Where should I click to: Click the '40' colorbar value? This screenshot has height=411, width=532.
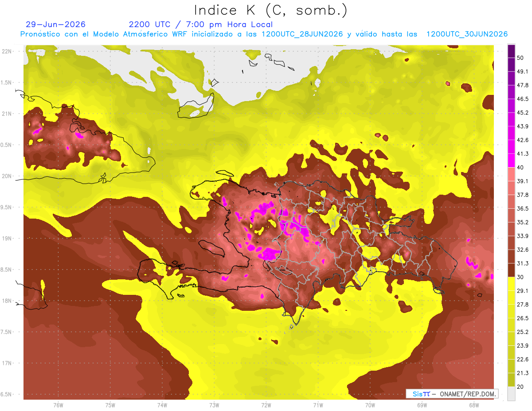pyautogui.click(x=520, y=168)
